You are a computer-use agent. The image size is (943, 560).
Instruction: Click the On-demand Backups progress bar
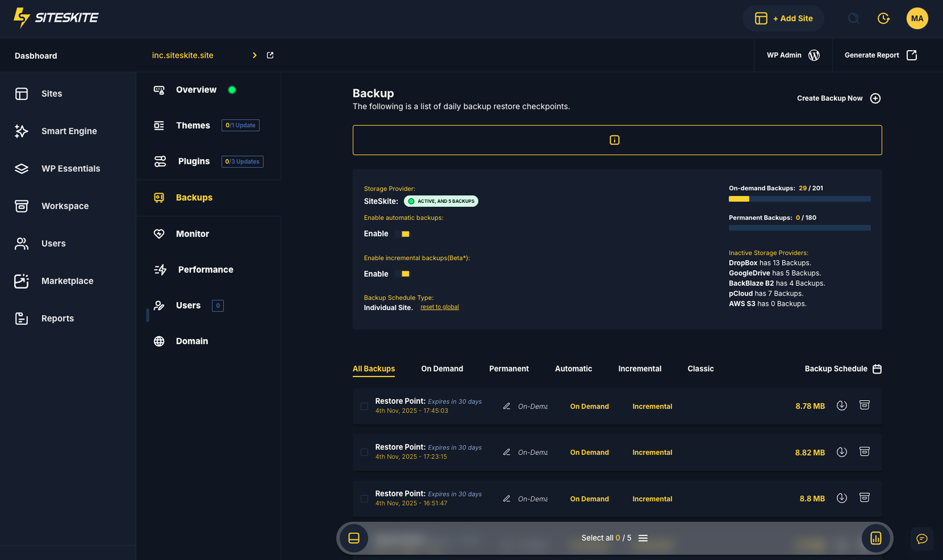(x=799, y=199)
